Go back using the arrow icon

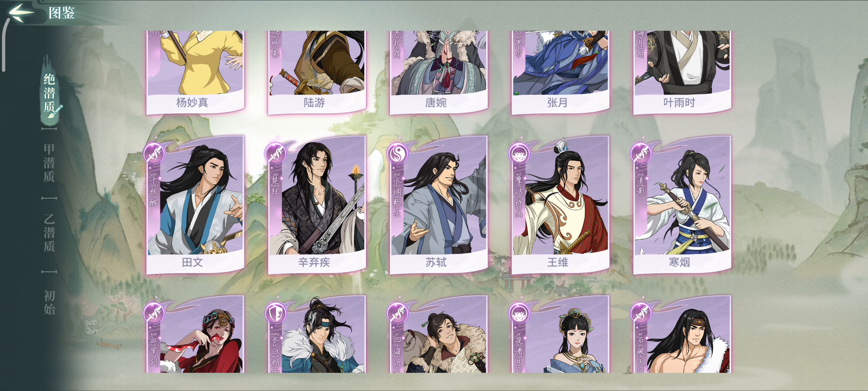(x=21, y=13)
